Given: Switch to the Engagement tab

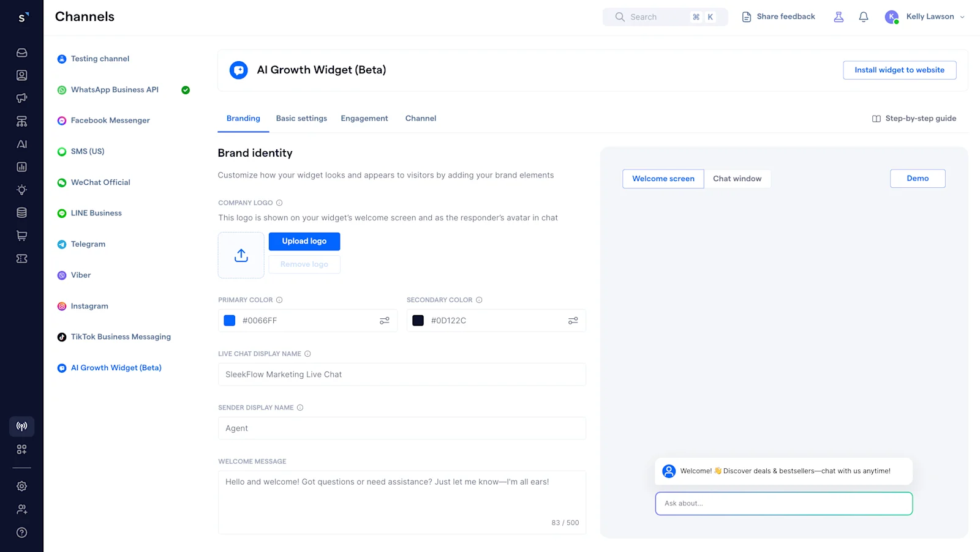Looking at the screenshot, I should point(364,118).
